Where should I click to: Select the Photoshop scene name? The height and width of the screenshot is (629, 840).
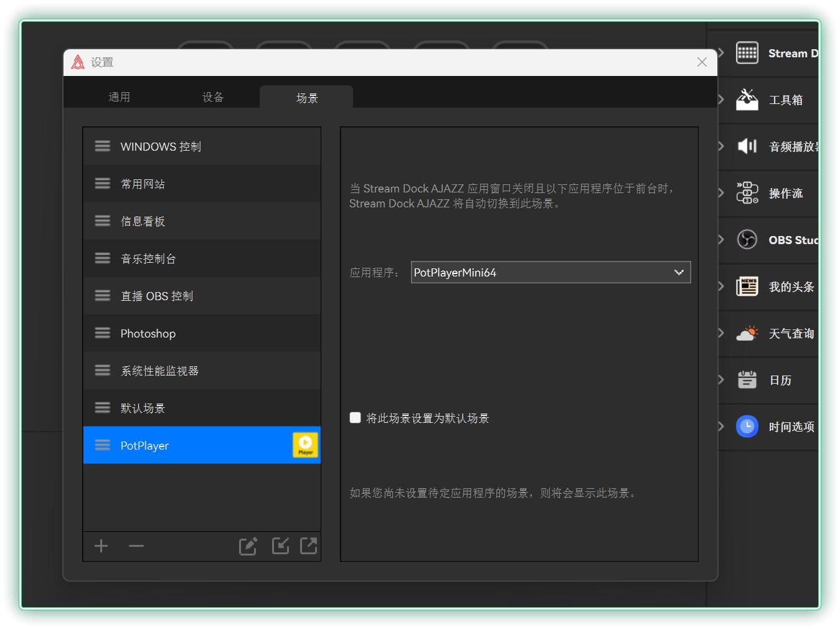(148, 333)
